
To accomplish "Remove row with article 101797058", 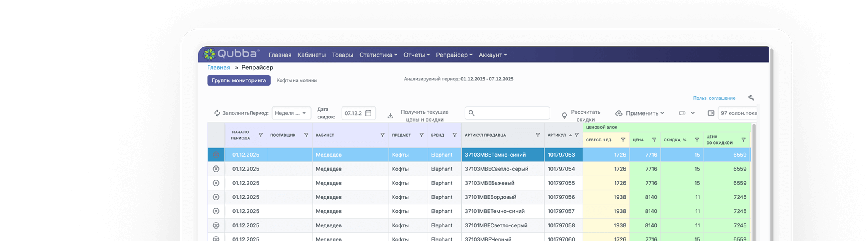I will (x=216, y=225).
